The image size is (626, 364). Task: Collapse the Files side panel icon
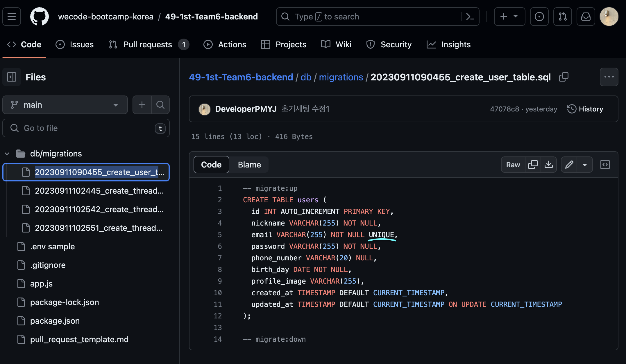point(12,77)
